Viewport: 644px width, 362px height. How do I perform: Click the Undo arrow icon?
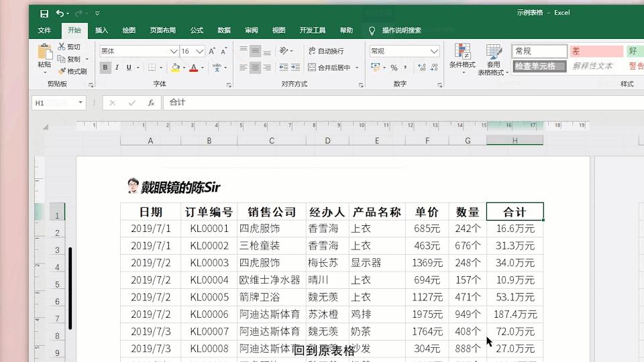pos(60,13)
